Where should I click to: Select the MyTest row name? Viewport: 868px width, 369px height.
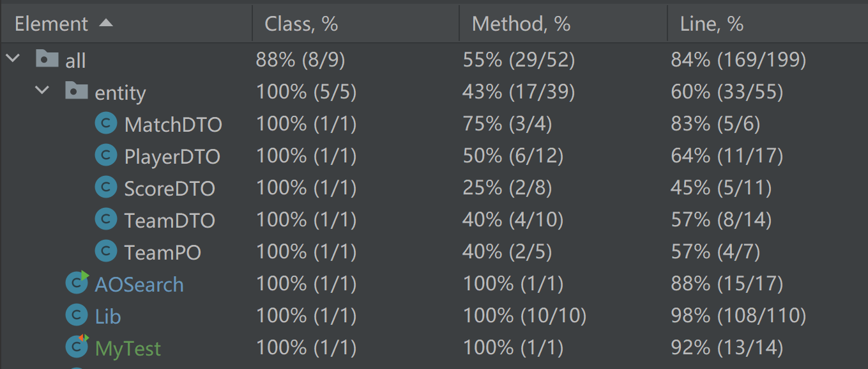pyautogui.click(x=128, y=348)
